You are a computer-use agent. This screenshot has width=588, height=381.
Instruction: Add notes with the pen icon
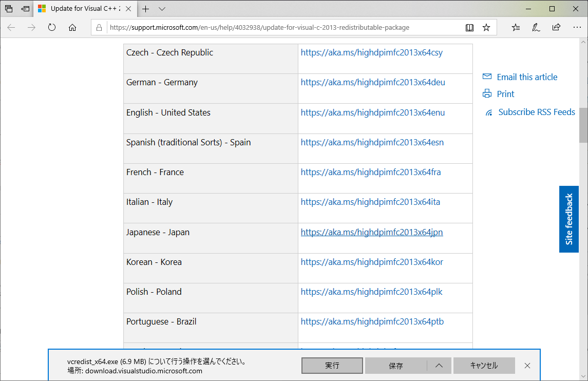pos(536,27)
